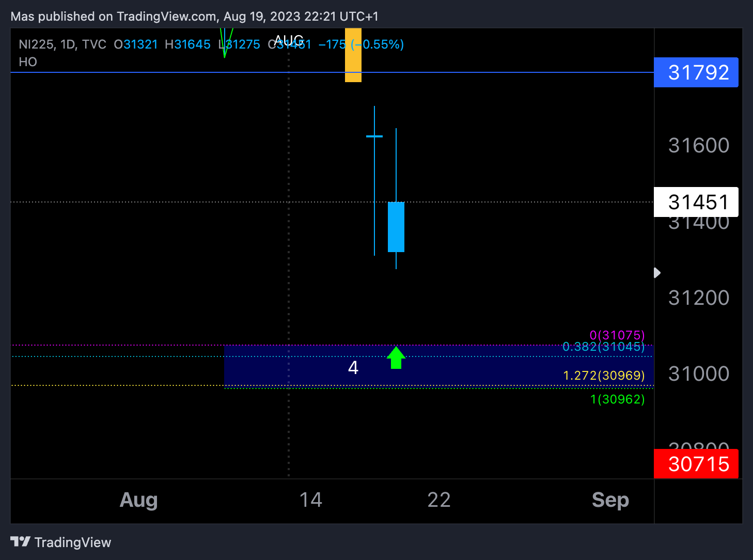Click the 0.382(31045) Fibonacci label
This screenshot has height=560, width=753.
click(x=604, y=347)
